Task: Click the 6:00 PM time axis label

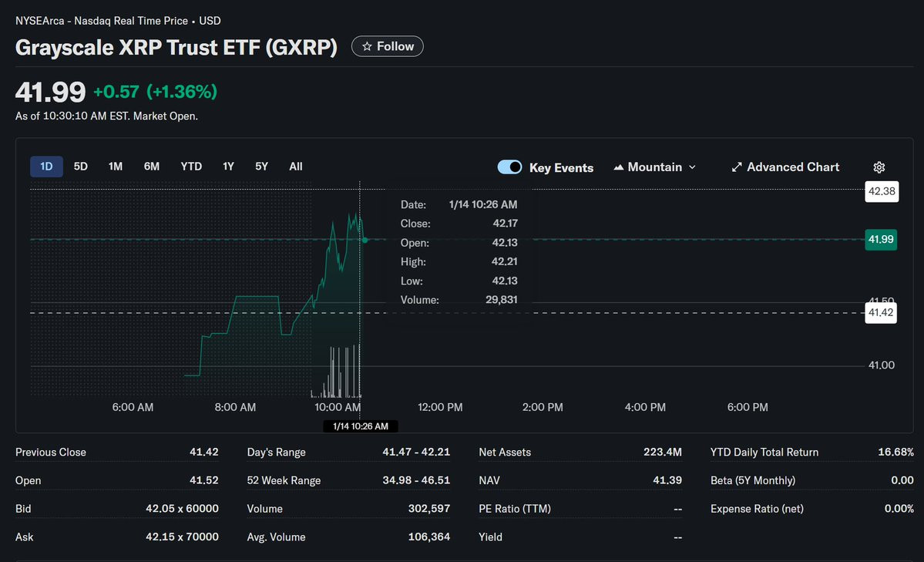Action: coord(748,408)
